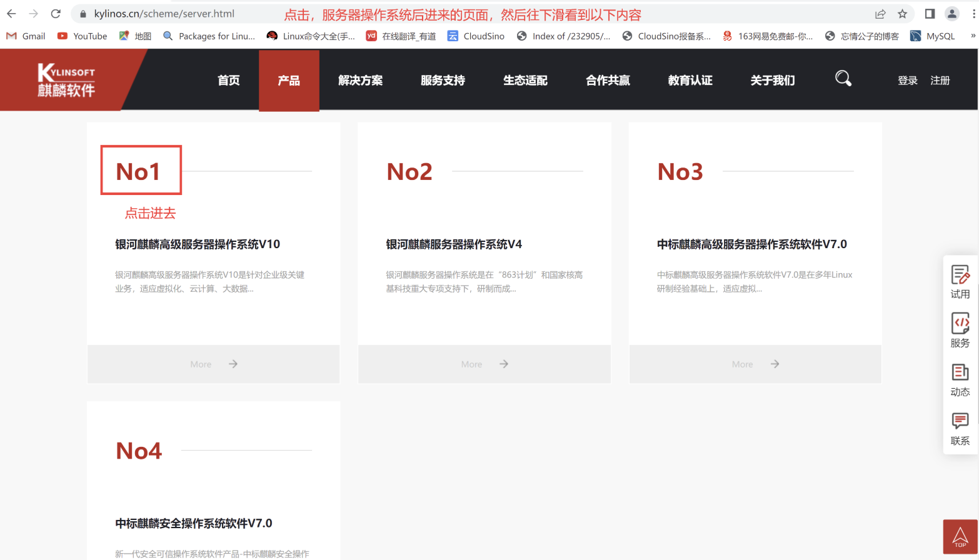This screenshot has width=979, height=560.
Task: Click More on the 中标麒麟高级服务器 card
Action: [742, 364]
